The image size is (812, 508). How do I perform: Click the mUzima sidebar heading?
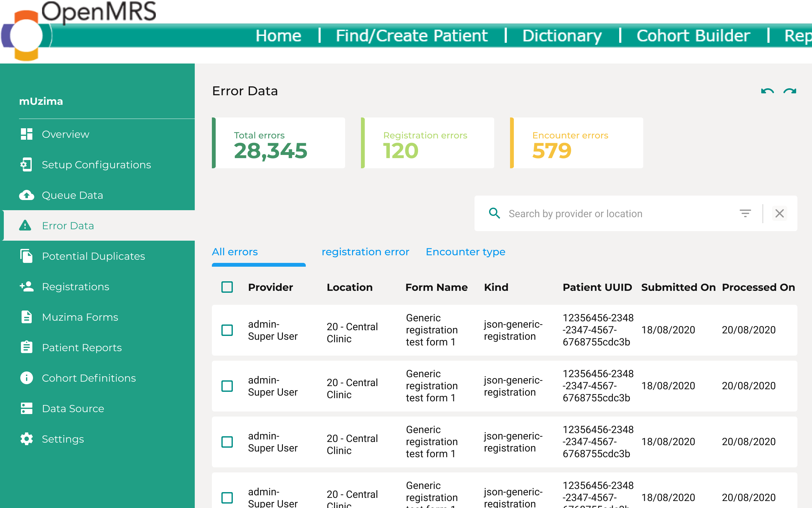(41, 101)
